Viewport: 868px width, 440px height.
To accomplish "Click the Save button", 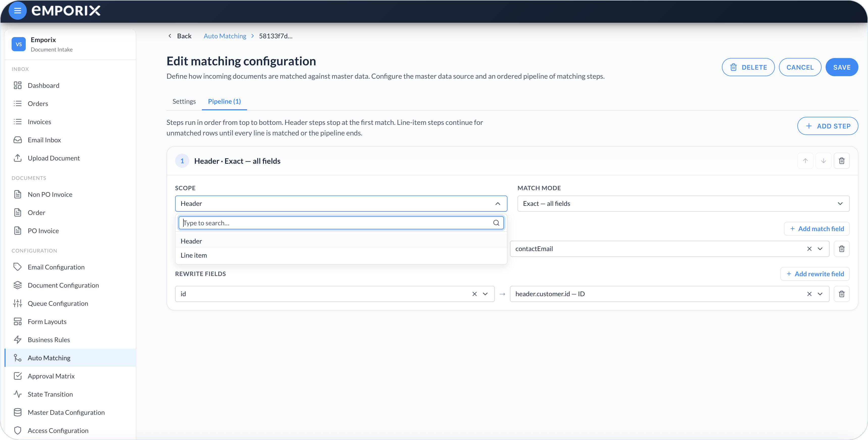I will tap(842, 67).
